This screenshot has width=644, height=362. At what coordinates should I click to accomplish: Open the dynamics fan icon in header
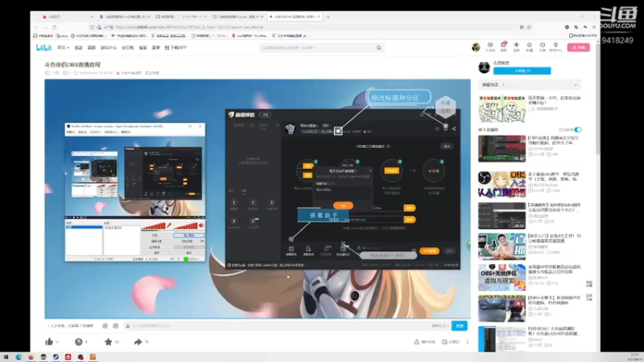[516, 47]
